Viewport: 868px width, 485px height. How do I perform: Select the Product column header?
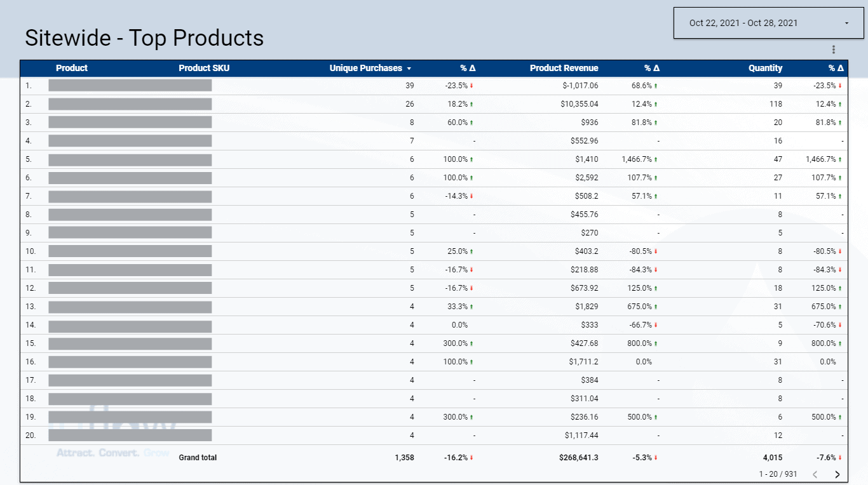[72, 68]
